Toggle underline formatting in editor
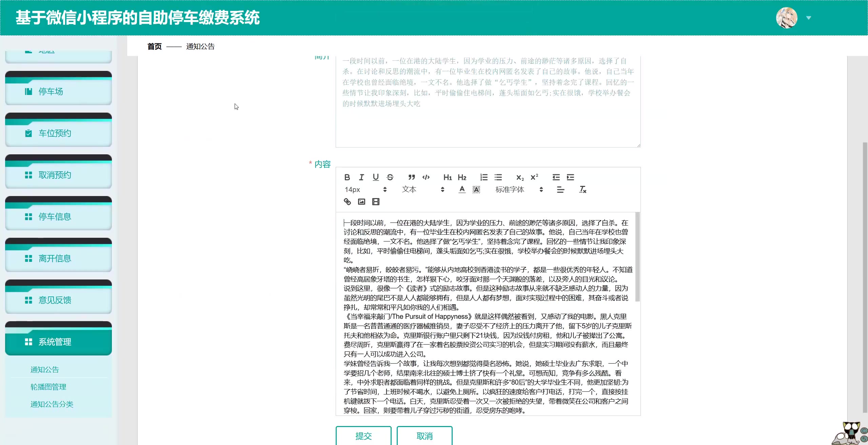 [376, 177]
